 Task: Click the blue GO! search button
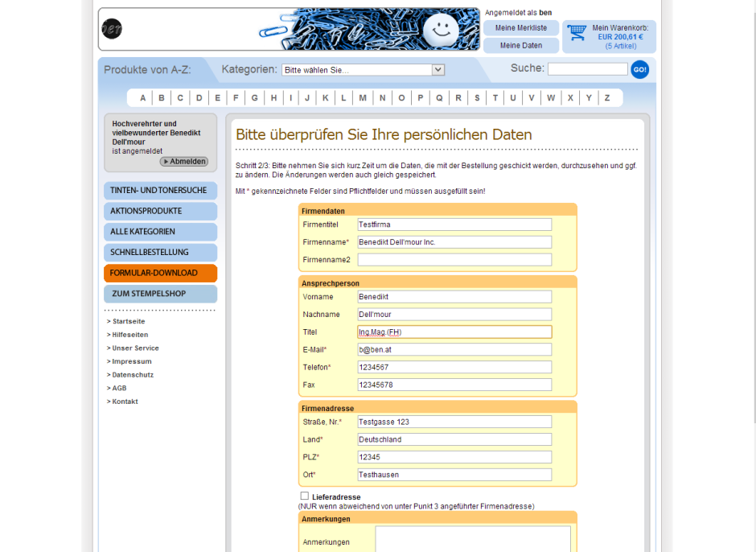[640, 69]
